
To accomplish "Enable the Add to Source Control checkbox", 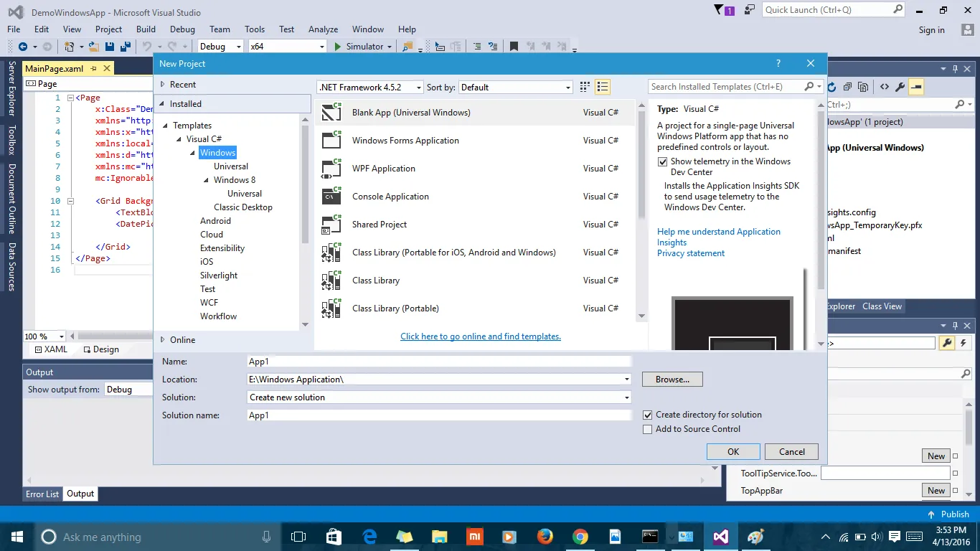I will [x=648, y=429].
